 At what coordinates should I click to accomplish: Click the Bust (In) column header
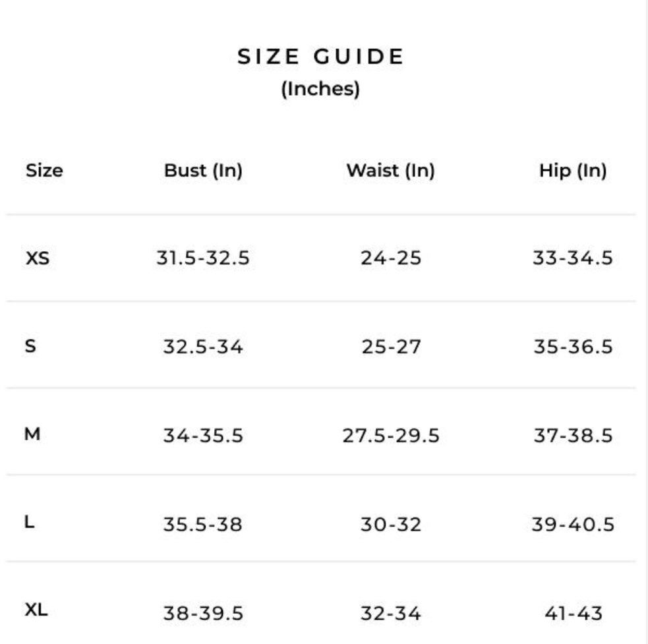(x=203, y=171)
